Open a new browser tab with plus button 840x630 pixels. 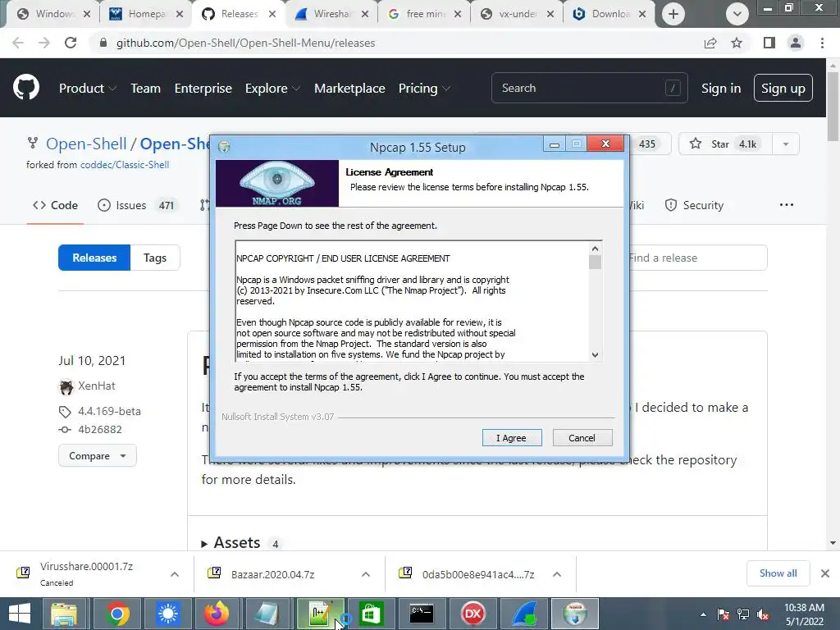click(673, 14)
